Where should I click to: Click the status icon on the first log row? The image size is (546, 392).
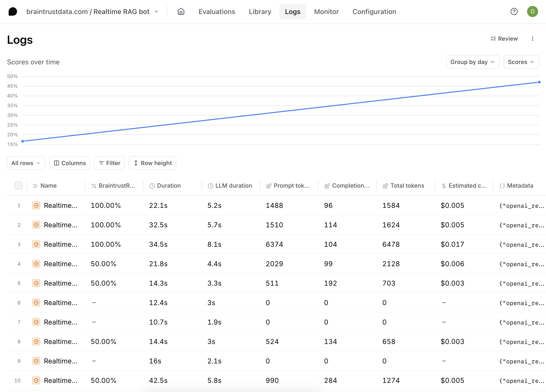click(x=36, y=205)
